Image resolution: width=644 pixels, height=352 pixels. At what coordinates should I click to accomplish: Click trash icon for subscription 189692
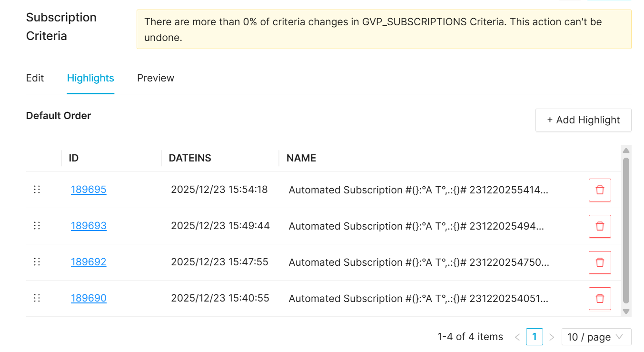click(600, 262)
